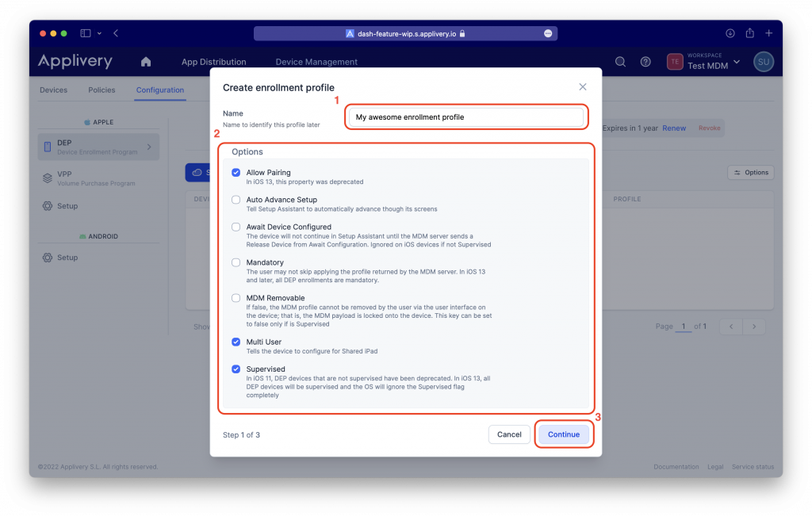
Task: Click the VPP layers icon
Action: click(48, 178)
